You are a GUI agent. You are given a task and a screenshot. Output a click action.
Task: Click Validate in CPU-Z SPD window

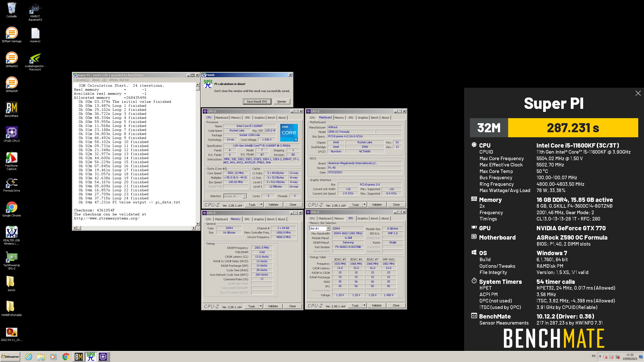377,305
